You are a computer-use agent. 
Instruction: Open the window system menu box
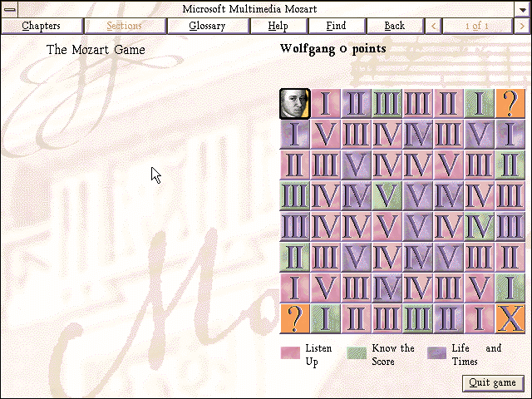click(x=10, y=9)
